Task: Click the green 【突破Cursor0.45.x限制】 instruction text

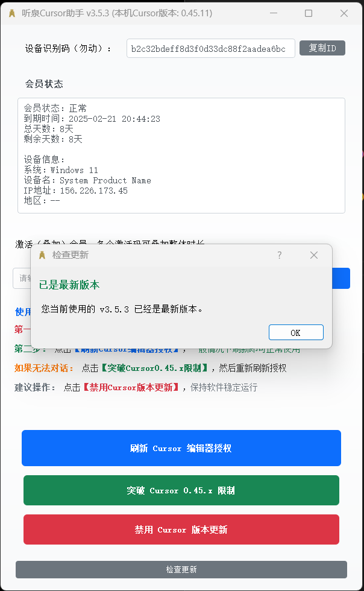Action: click(154, 368)
